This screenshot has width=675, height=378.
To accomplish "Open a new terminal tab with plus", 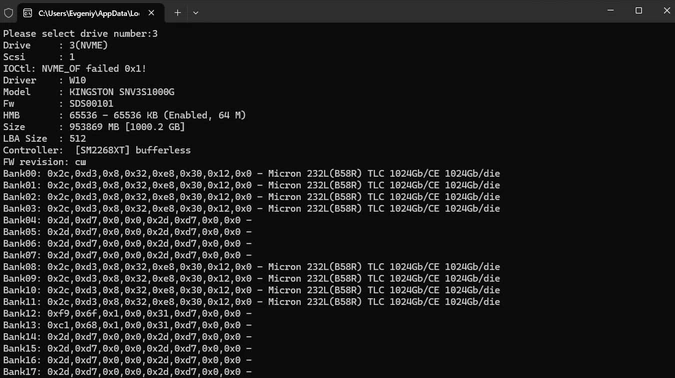I will click(177, 13).
